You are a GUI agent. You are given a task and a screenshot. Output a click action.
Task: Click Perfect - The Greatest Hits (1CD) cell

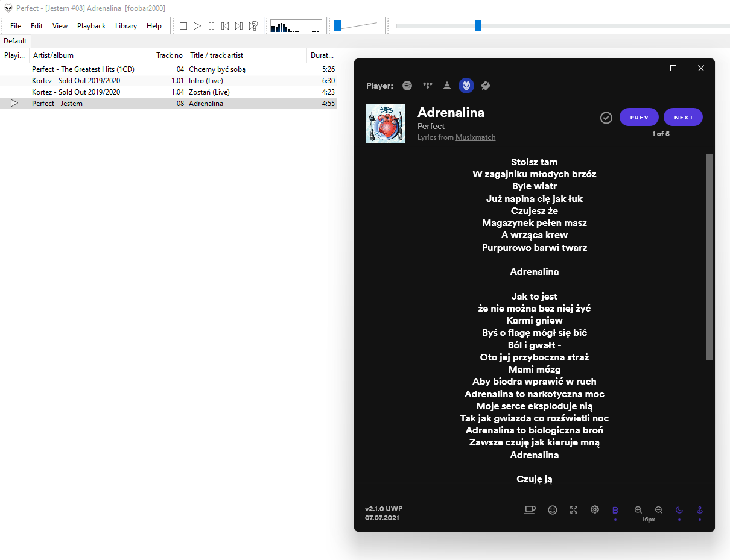[83, 69]
